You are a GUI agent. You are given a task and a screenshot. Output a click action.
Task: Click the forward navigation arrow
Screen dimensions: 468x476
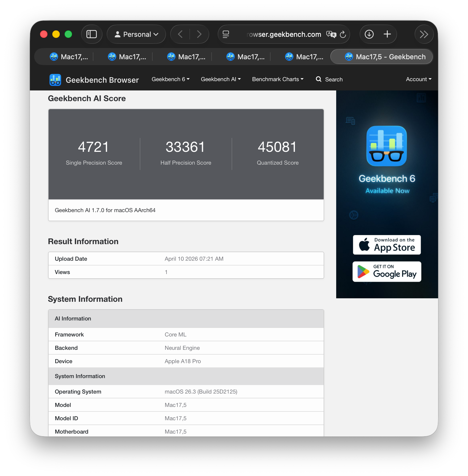[199, 34]
